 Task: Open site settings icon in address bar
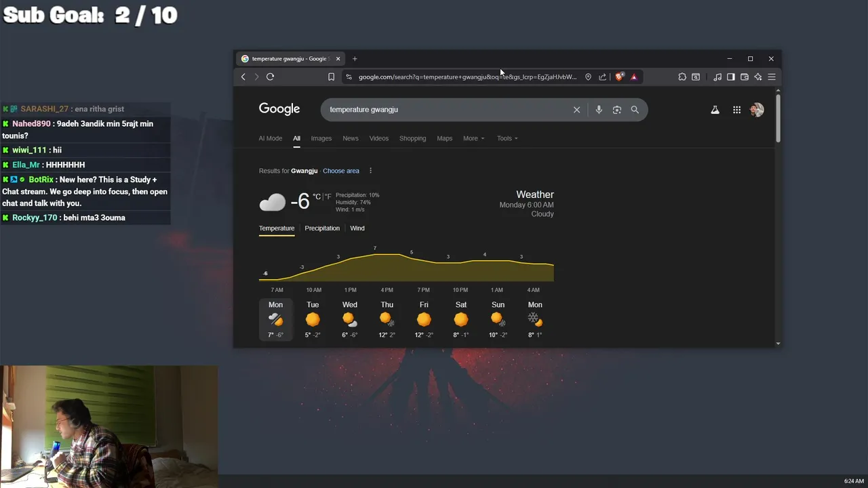click(349, 77)
